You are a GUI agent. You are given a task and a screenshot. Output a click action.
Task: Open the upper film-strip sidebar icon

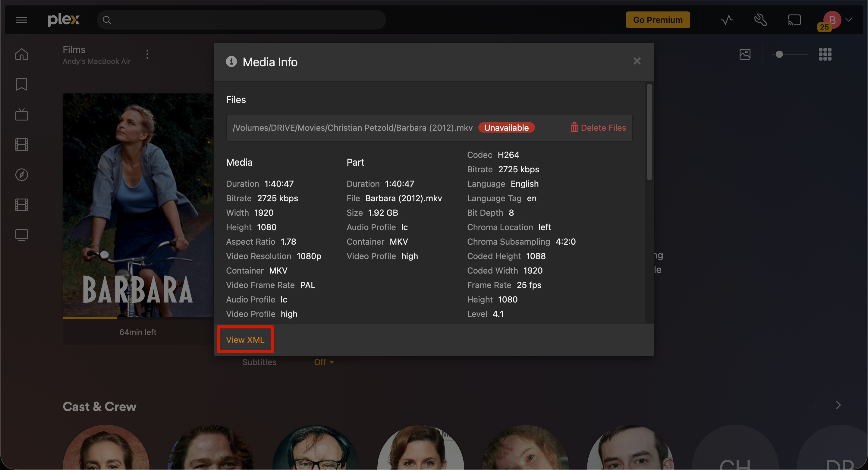click(22, 145)
